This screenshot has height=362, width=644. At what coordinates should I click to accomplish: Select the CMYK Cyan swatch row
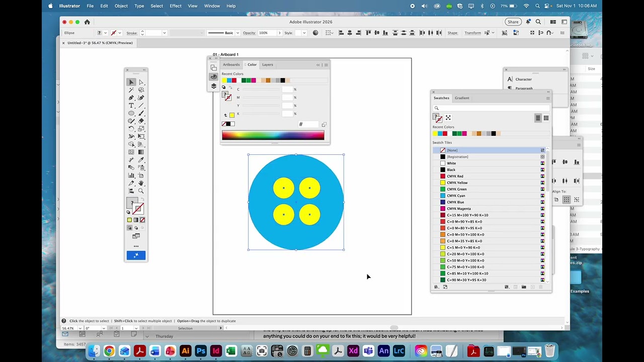point(490,196)
